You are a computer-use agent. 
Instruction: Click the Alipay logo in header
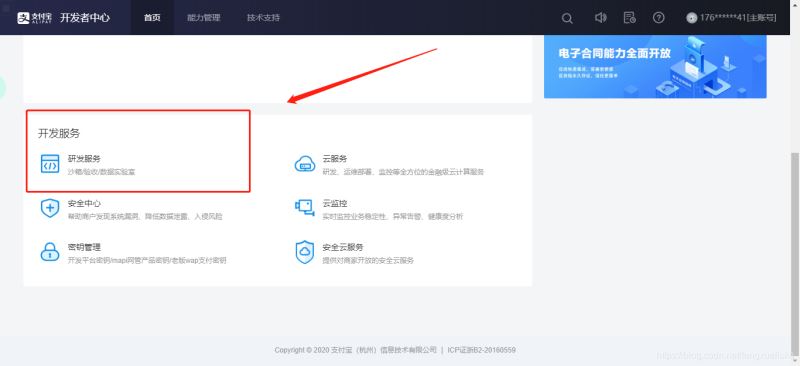pyautogui.click(x=34, y=18)
